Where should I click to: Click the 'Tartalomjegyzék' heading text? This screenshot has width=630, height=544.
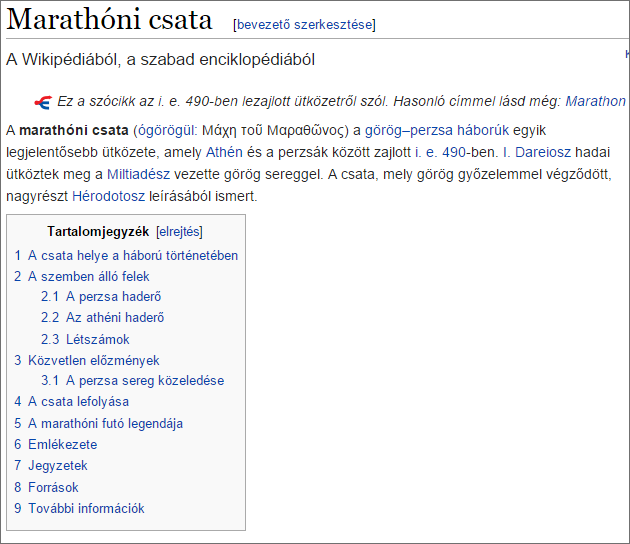tap(98, 232)
